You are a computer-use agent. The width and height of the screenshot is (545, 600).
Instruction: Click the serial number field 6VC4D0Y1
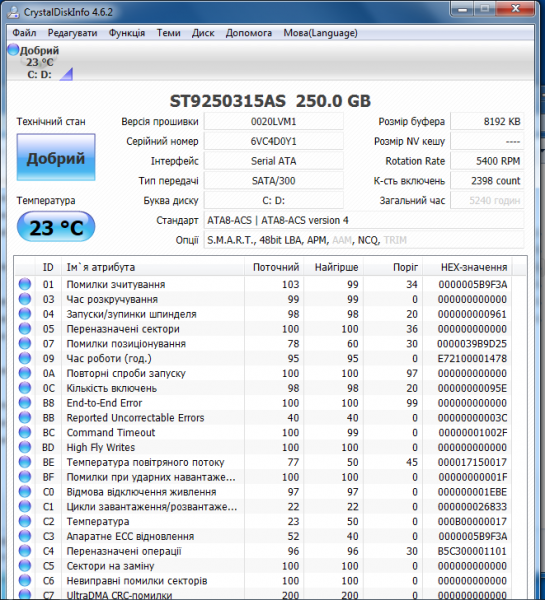coord(273,142)
